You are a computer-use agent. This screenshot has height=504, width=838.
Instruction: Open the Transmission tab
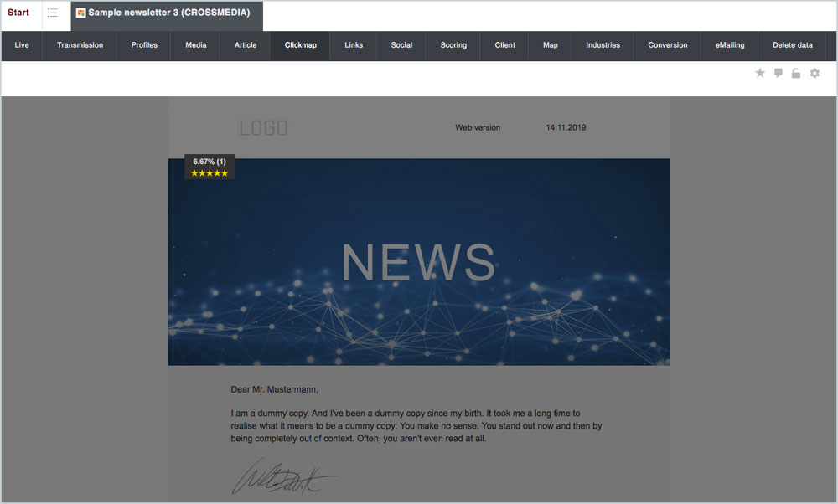(80, 45)
